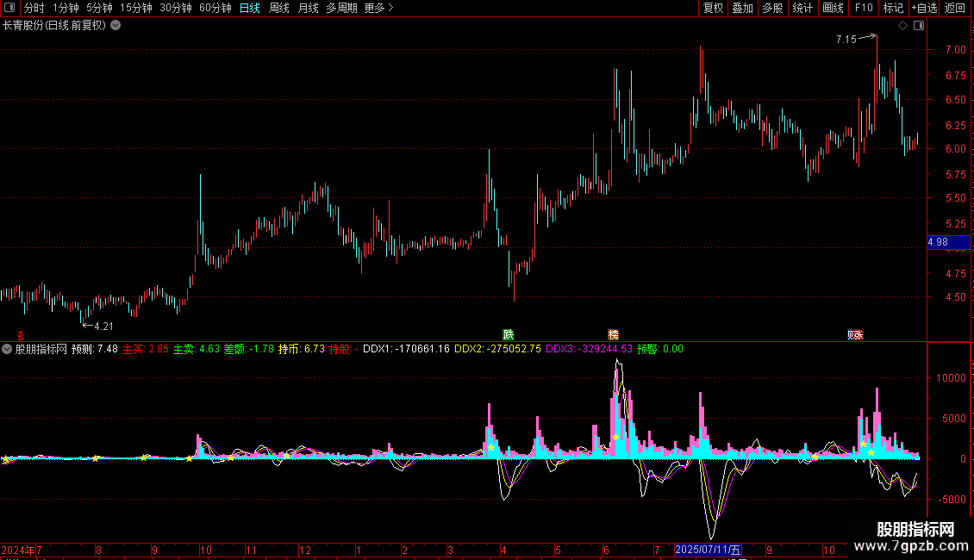Click the 持币: 6.73 value
Viewport: 974px width, 560px height.
(x=302, y=349)
